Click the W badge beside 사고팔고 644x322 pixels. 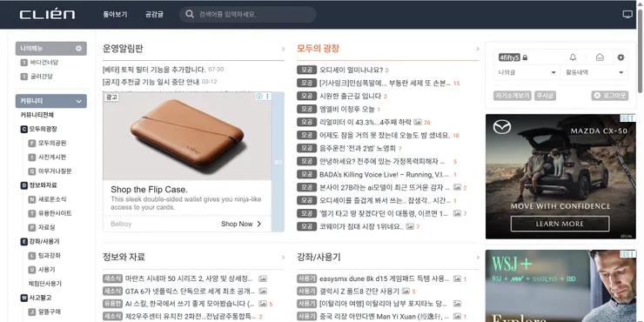pyautogui.click(x=23, y=298)
